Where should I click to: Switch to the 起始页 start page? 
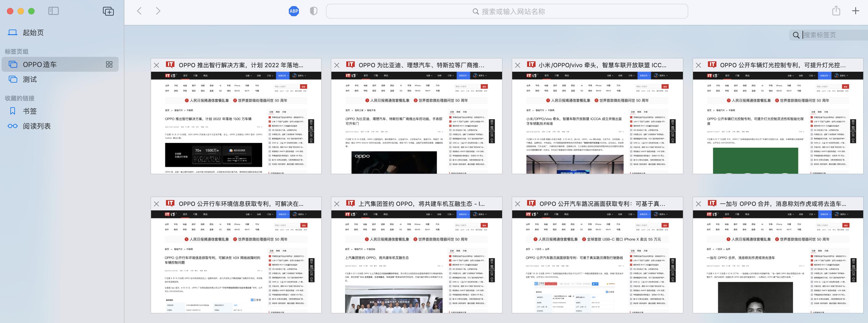33,32
